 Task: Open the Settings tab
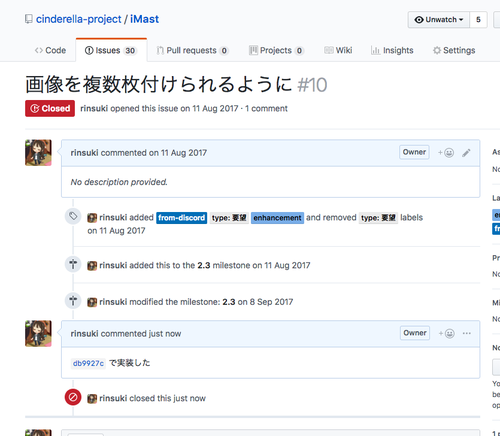click(454, 50)
